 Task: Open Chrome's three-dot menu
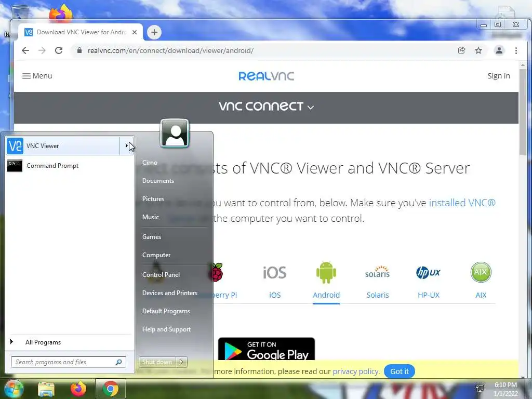pos(516,50)
